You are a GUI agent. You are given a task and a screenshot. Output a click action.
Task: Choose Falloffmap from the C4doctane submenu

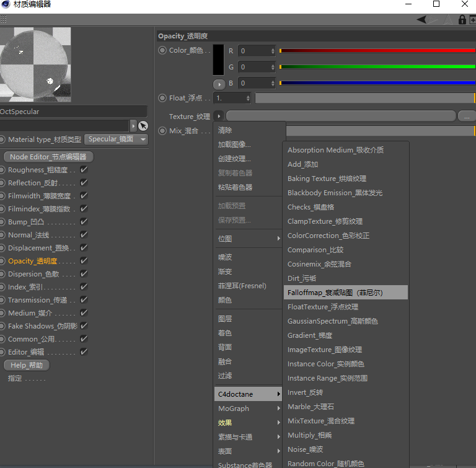point(345,293)
